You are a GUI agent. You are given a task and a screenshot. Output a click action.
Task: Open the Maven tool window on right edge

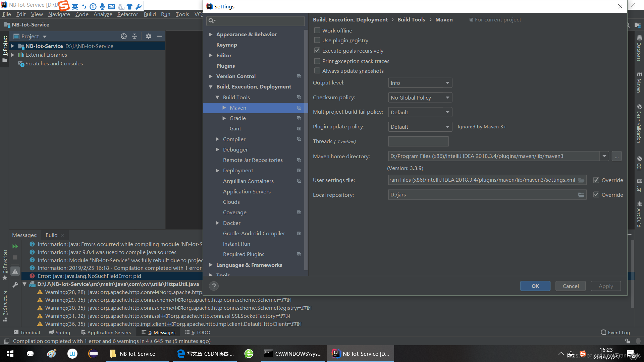639,82
